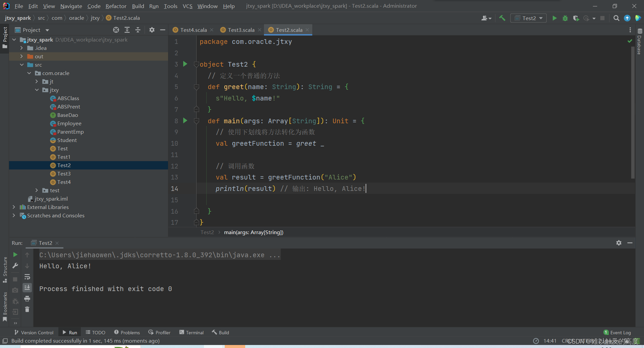Open jtxy_spark.iml file in tree

[x=51, y=199]
